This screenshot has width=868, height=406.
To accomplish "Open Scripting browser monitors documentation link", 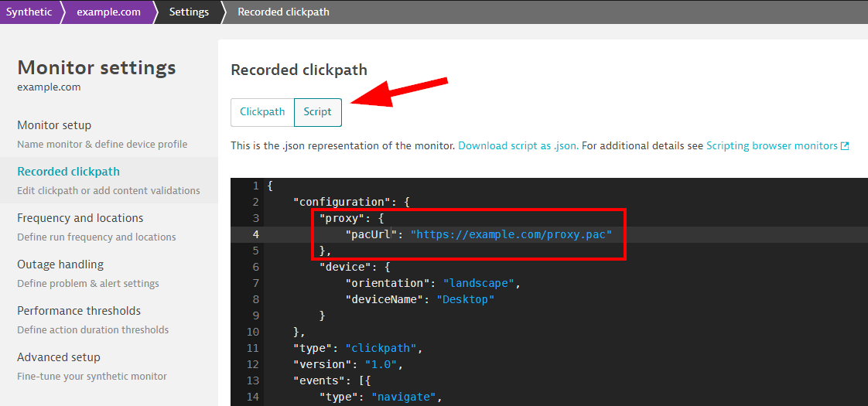I will point(772,147).
